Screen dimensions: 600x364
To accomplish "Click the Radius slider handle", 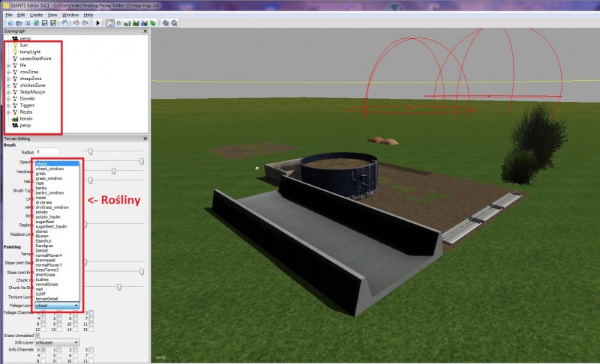I will click(x=91, y=151).
